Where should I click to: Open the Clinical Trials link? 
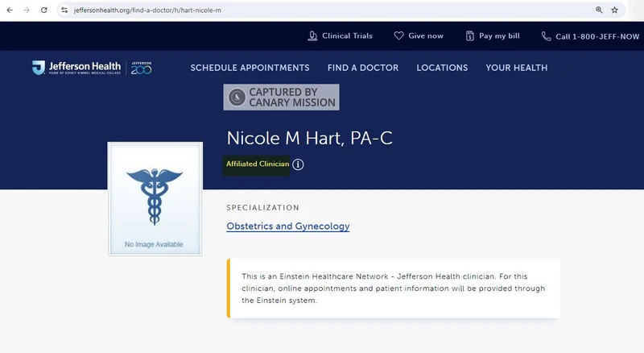click(347, 36)
